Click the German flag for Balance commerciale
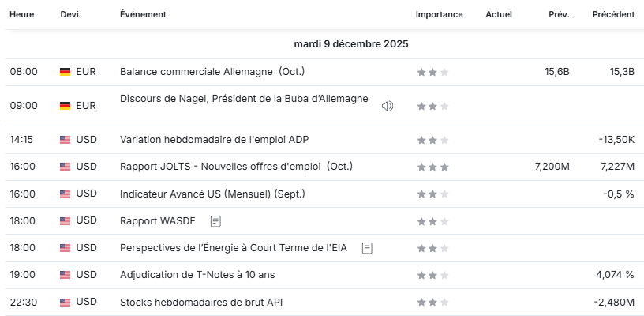The width and height of the screenshot is (644, 316). click(x=65, y=72)
